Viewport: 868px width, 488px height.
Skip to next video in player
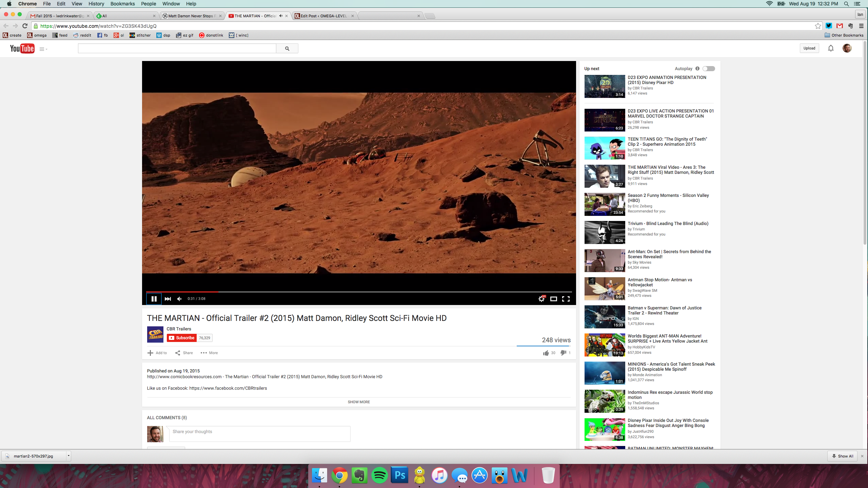coord(167,299)
